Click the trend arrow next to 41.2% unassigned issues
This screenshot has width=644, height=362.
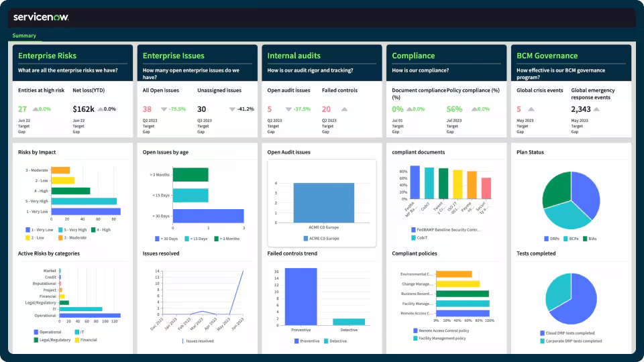pos(232,109)
